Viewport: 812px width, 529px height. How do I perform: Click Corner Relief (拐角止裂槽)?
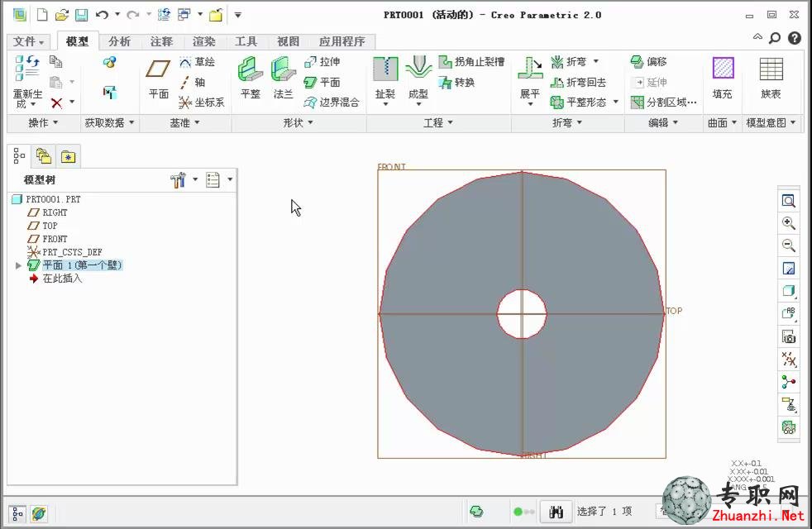pyautogui.click(x=472, y=62)
